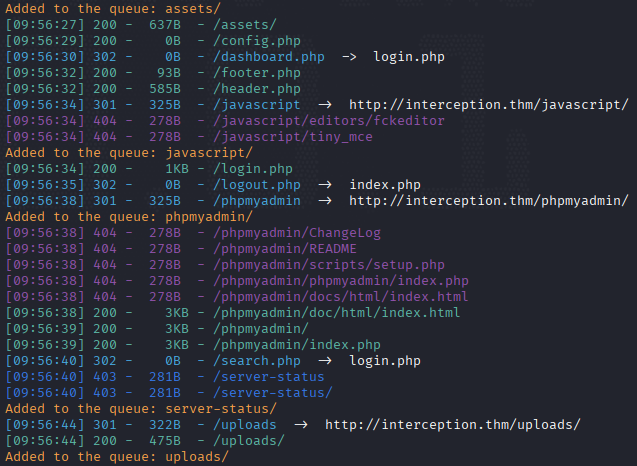Select the /uploads/ path with 475B
Screen dimensions: 637x466
point(249,441)
